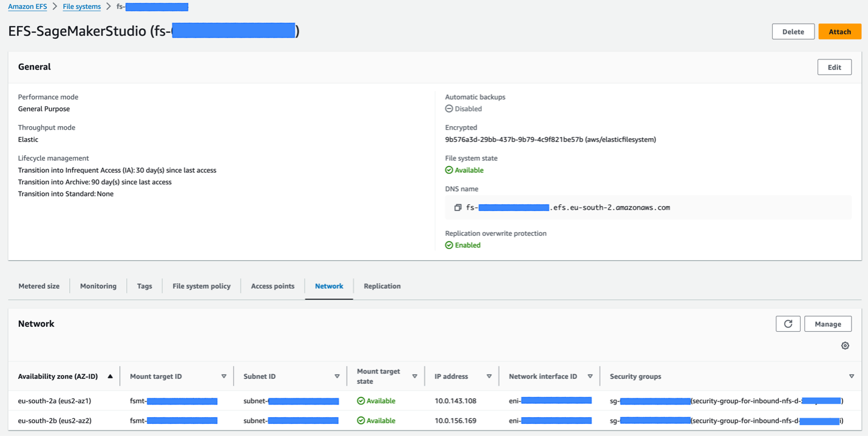Manage the Network mount targets

click(828, 324)
